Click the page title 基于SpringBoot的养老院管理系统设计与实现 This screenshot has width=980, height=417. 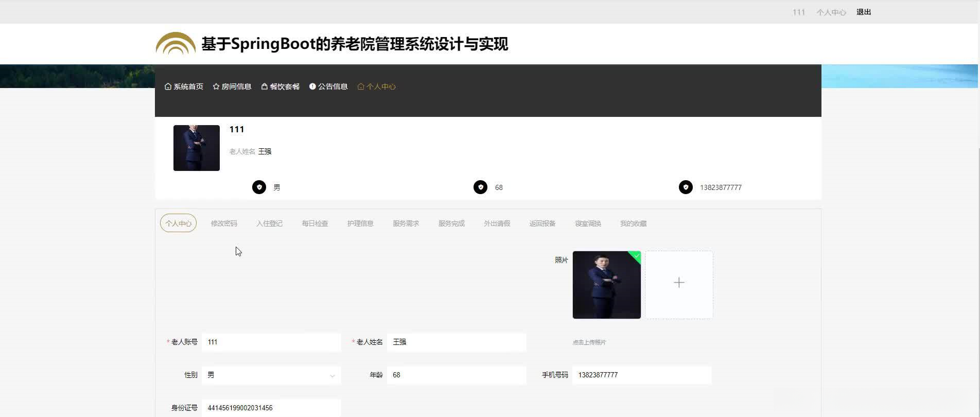tap(355, 44)
